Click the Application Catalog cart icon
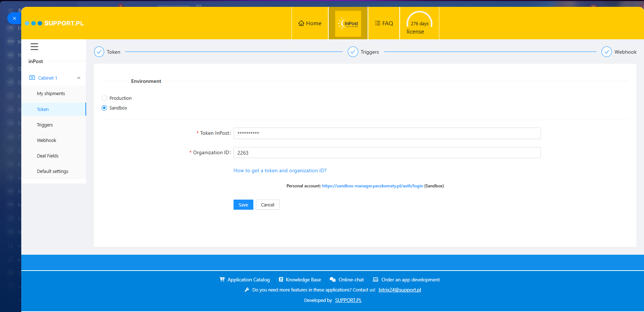 click(x=222, y=280)
